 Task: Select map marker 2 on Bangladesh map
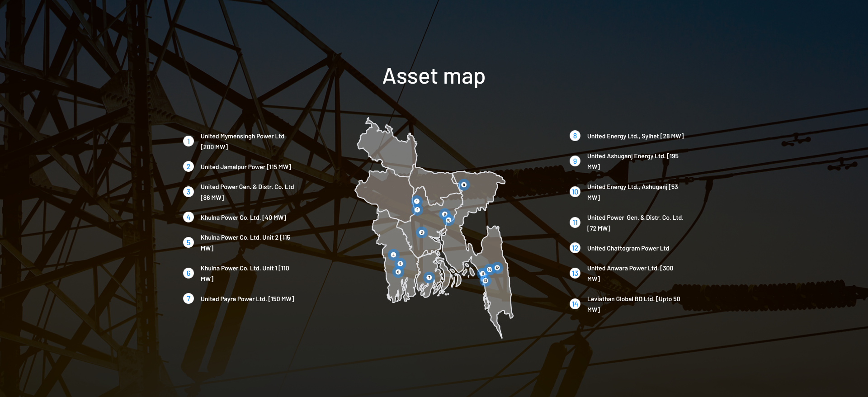[417, 210]
